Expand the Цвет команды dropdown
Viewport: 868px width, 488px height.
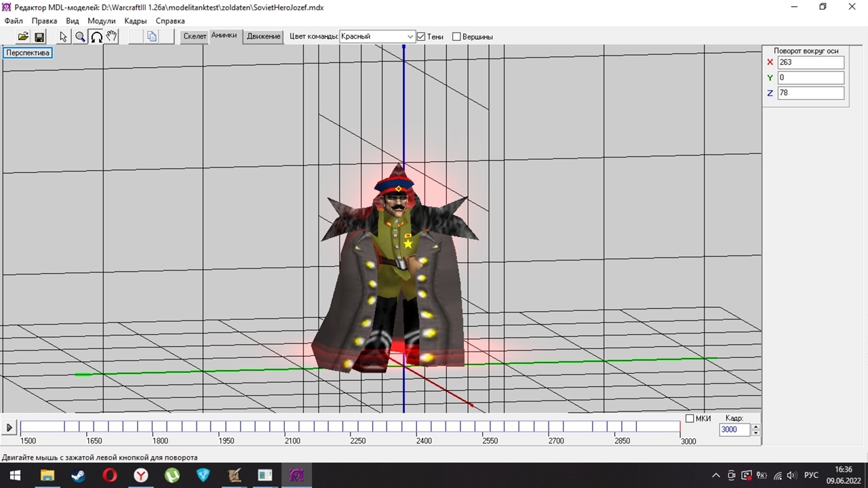(x=378, y=37)
